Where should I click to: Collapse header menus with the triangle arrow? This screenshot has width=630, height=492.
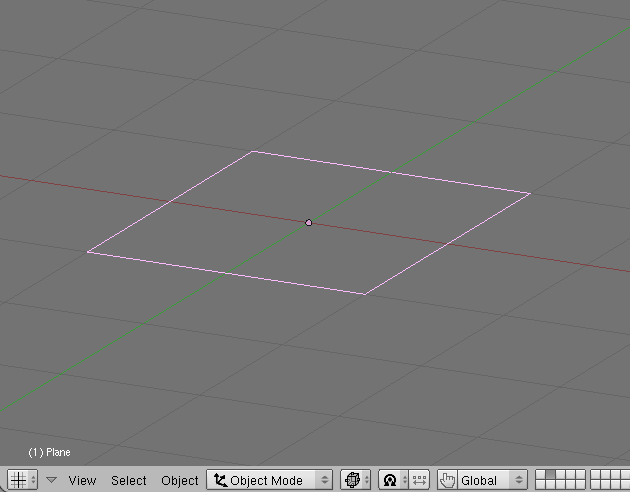(51, 480)
